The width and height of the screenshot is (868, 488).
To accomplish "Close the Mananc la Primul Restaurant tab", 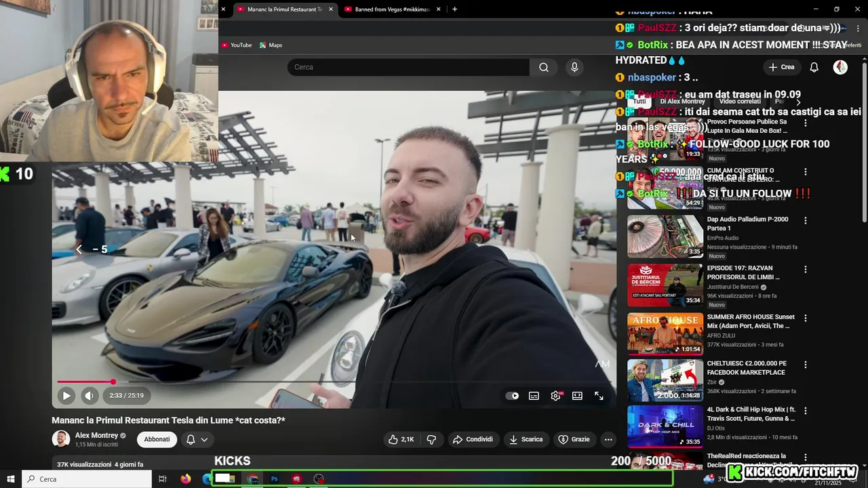I will [331, 9].
